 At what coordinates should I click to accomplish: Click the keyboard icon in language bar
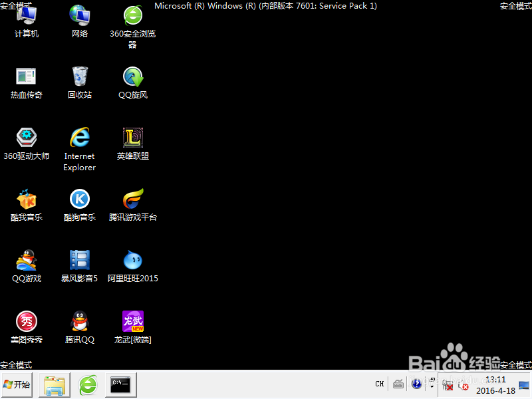click(398, 384)
